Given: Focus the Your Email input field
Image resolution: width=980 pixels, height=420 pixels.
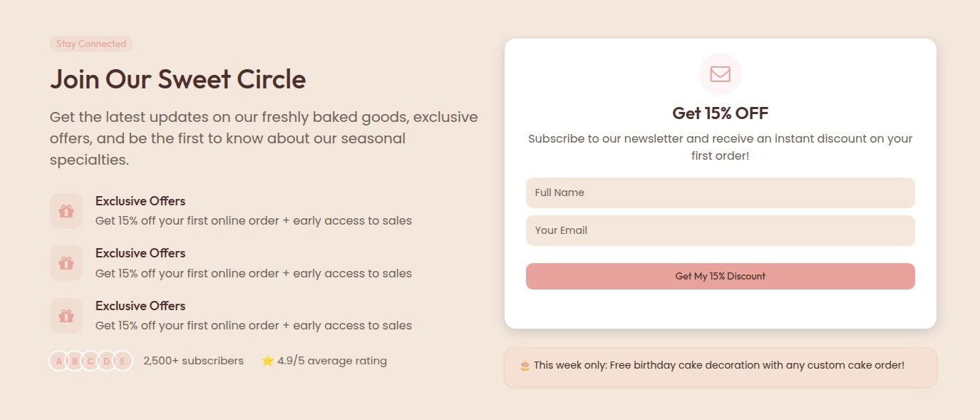Looking at the screenshot, I should pyautogui.click(x=720, y=230).
